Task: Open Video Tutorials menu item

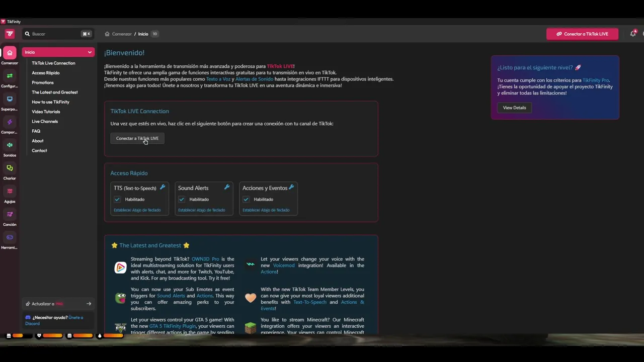Action: coord(46,112)
